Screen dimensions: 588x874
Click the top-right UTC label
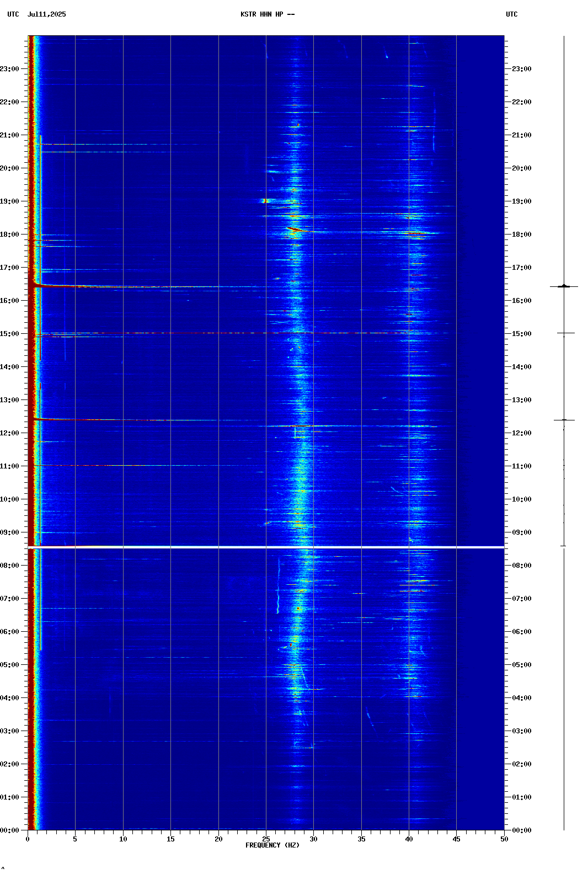click(x=512, y=14)
